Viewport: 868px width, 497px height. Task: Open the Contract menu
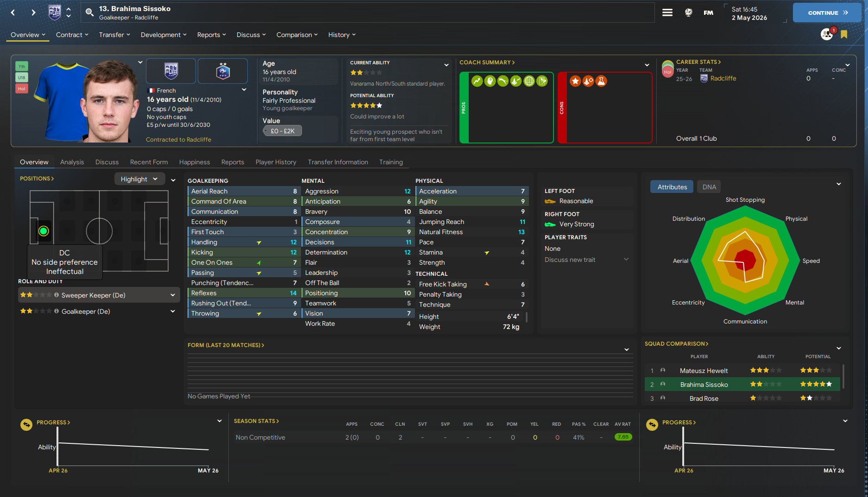pyautogui.click(x=72, y=35)
